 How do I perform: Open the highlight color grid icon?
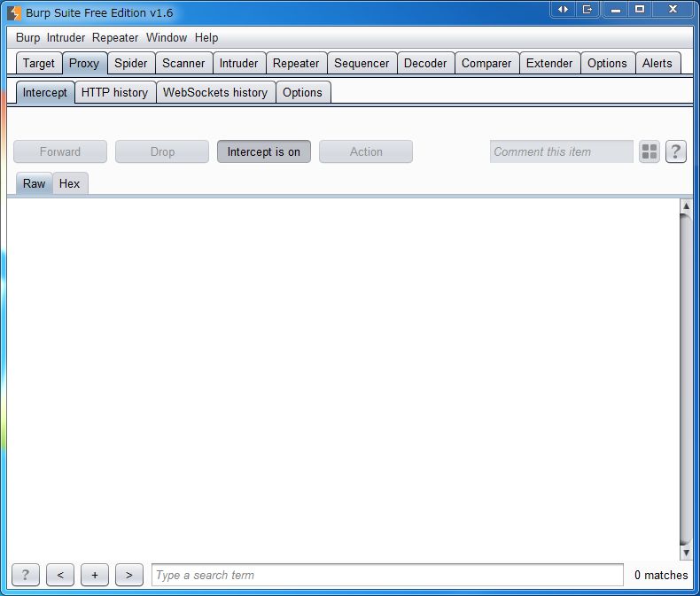click(x=649, y=151)
